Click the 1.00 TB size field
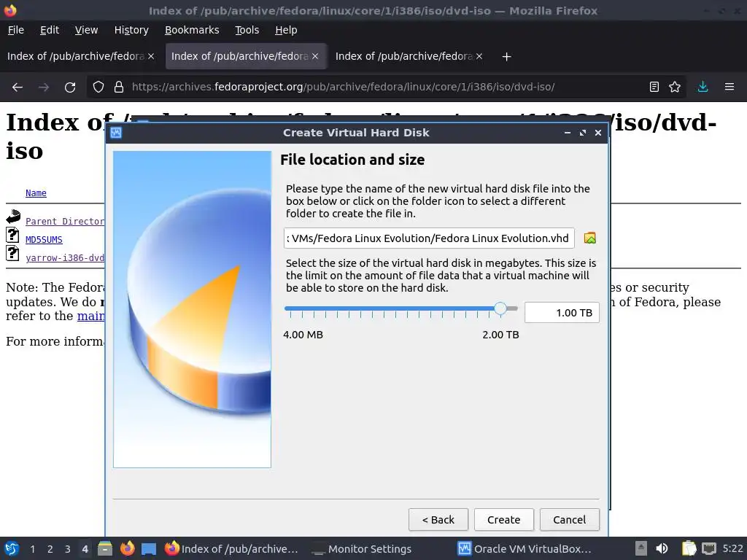The width and height of the screenshot is (747, 560). pos(562,313)
